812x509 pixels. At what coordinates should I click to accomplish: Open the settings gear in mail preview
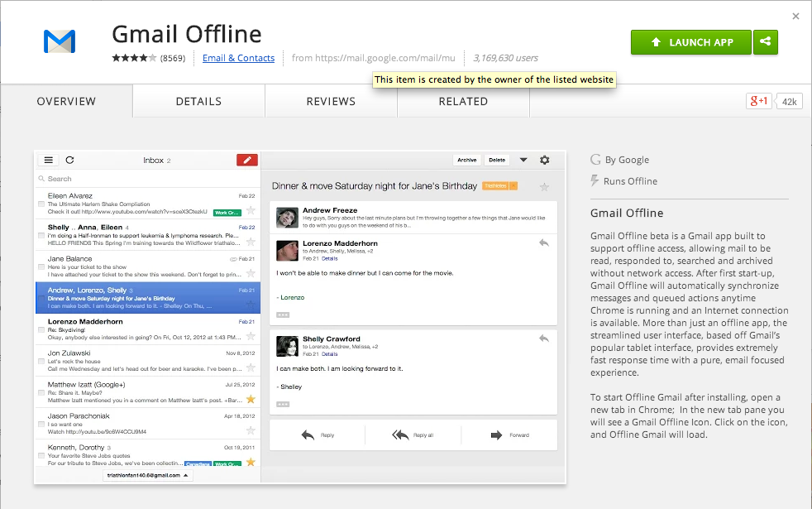[544, 161]
